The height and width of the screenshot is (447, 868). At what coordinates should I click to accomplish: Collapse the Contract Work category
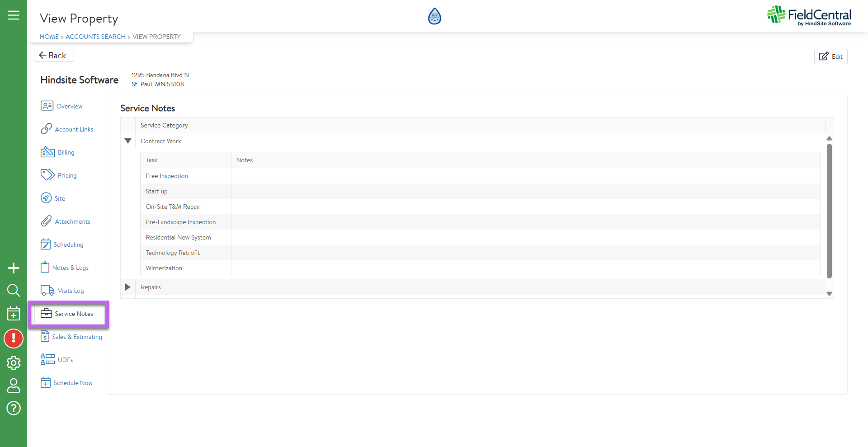pos(128,141)
